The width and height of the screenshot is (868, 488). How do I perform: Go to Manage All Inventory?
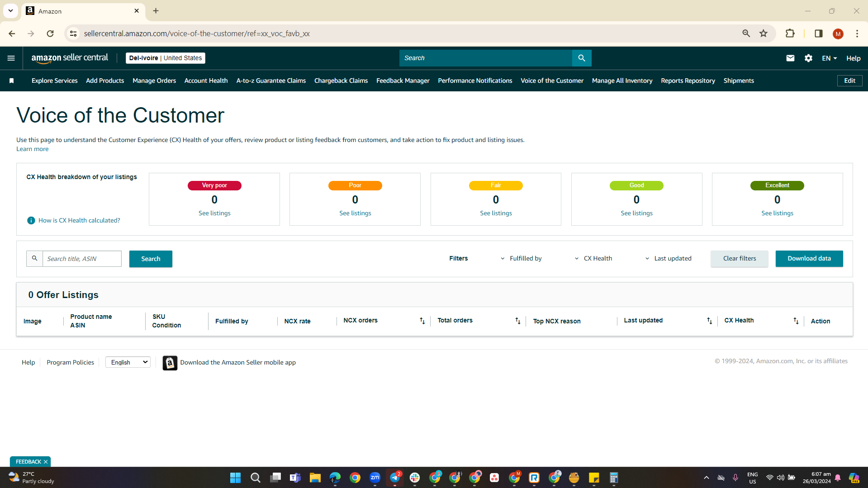tap(622, 81)
